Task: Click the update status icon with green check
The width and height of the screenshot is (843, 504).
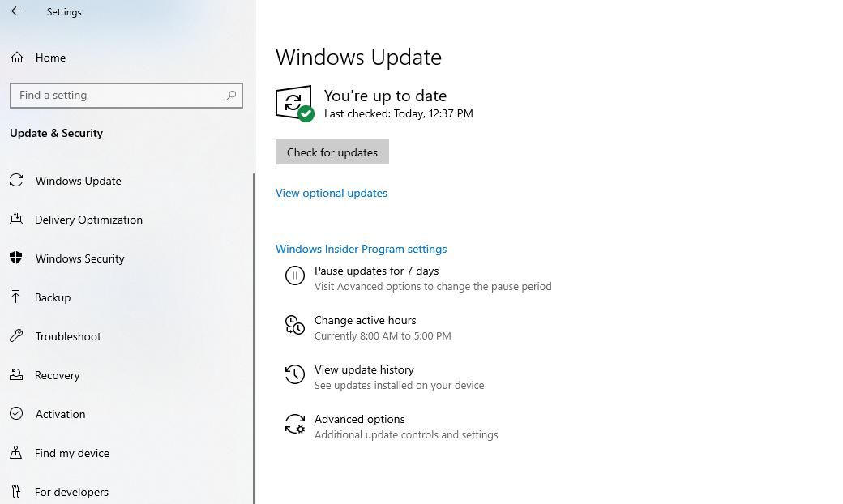Action: point(294,104)
